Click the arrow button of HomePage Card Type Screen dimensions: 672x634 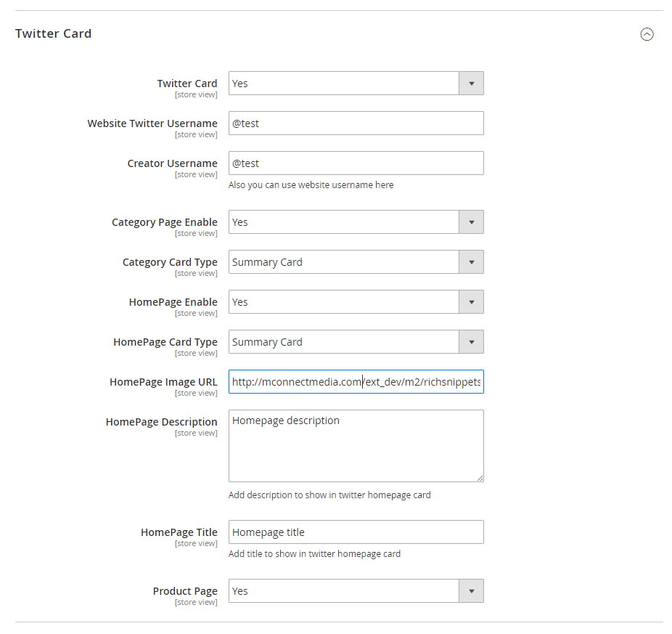point(471,342)
